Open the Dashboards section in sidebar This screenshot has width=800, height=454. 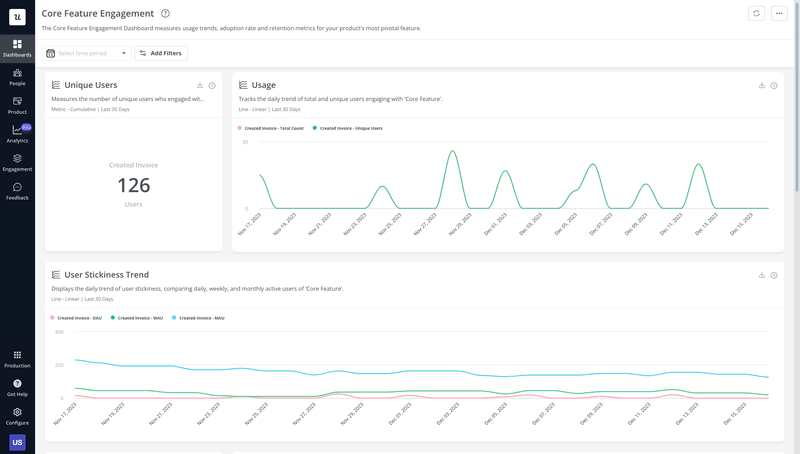(17, 47)
